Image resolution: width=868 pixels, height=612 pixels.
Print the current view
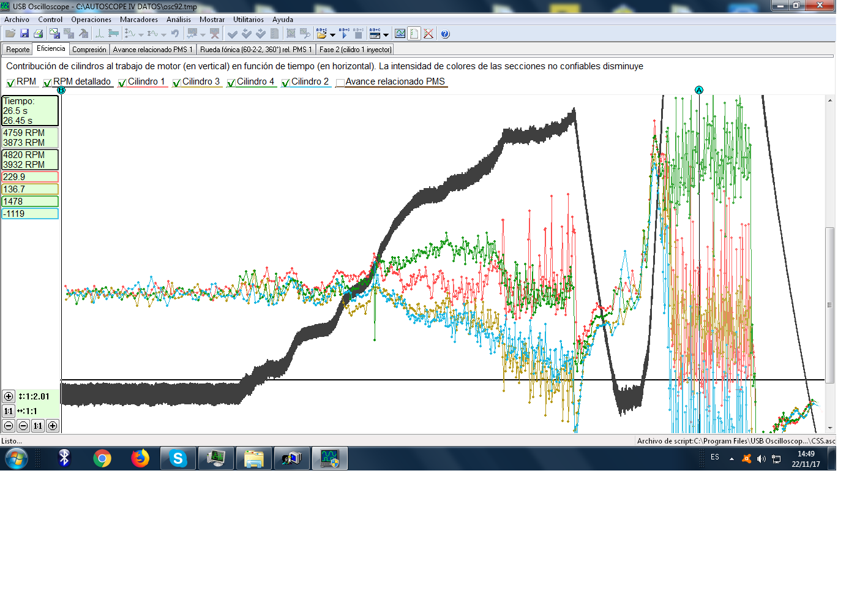pyautogui.click(x=39, y=34)
